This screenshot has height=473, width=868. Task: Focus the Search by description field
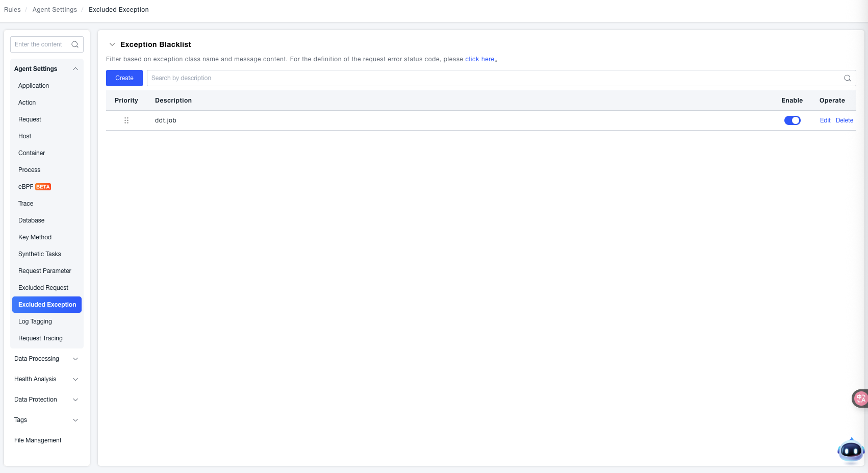(490, 78)
